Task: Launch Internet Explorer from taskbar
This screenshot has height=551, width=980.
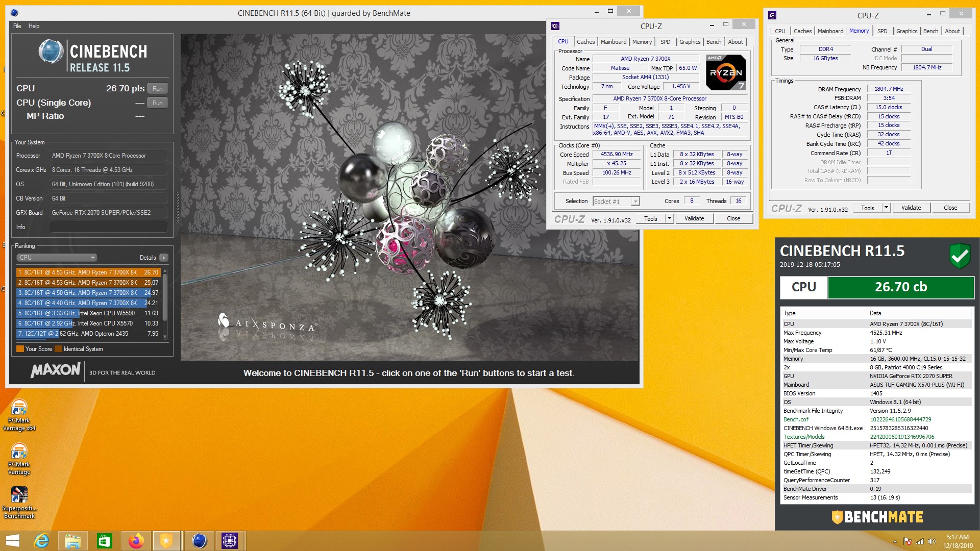Action: pos(41,541)
